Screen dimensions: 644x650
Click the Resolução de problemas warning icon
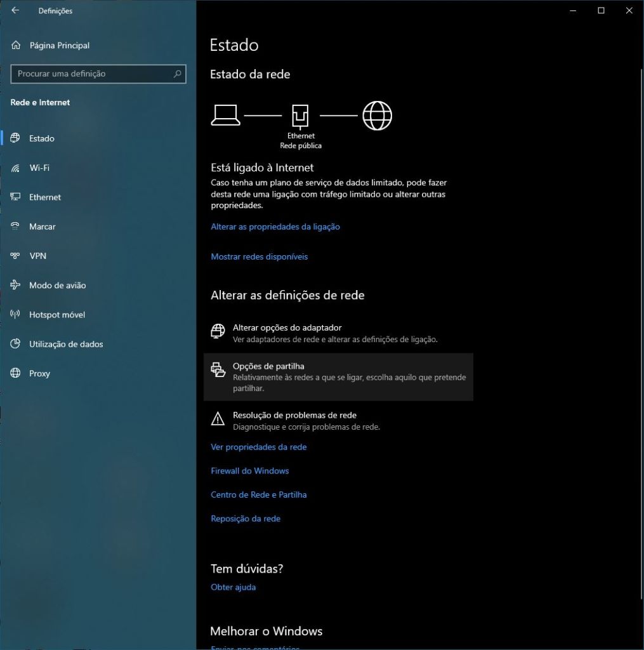click(x=218, y=418)
